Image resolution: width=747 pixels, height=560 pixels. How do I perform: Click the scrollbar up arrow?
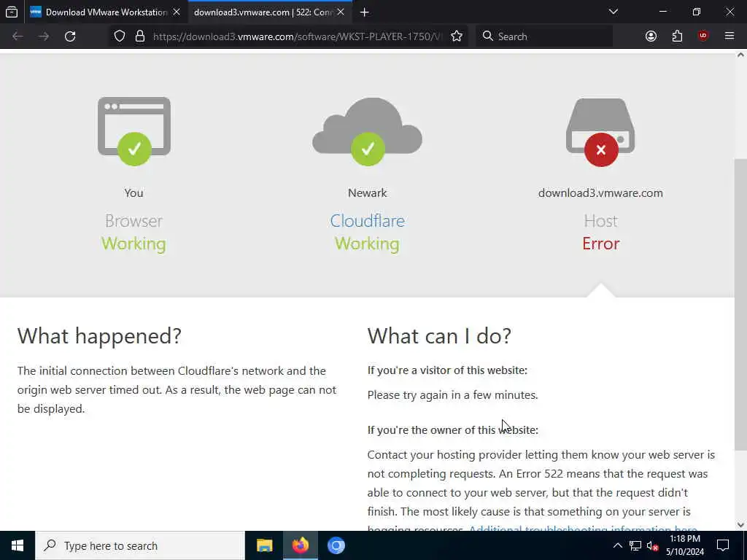point(740,55)
